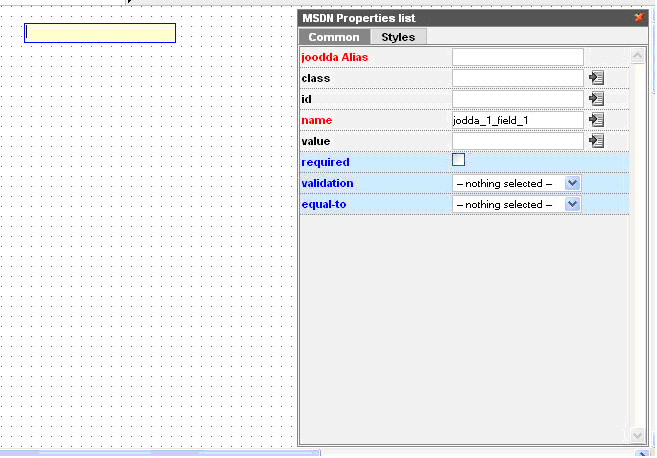Click the 'joodda Alias' property label
This screenshot has width=657, height=458.
click(334, 57)
